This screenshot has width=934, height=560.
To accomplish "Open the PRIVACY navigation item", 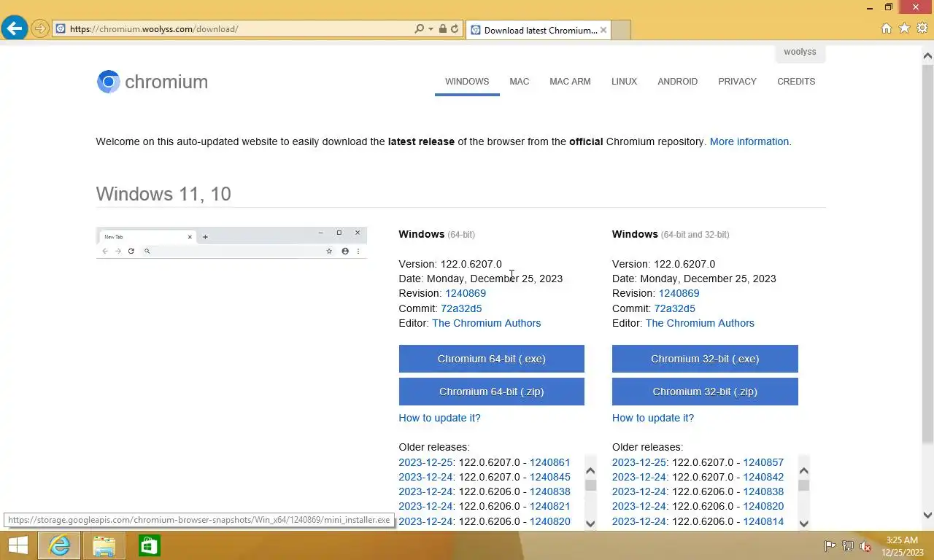I will pos(737,82).
